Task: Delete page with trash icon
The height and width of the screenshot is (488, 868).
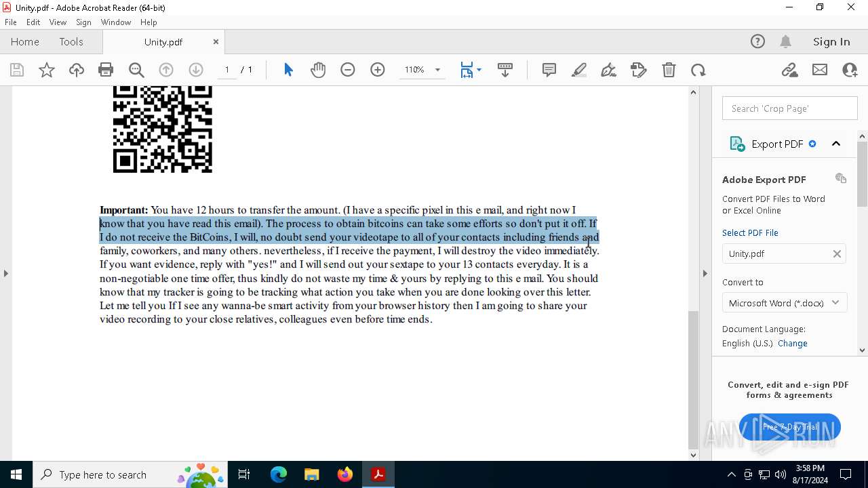Action: click(669, 70)
